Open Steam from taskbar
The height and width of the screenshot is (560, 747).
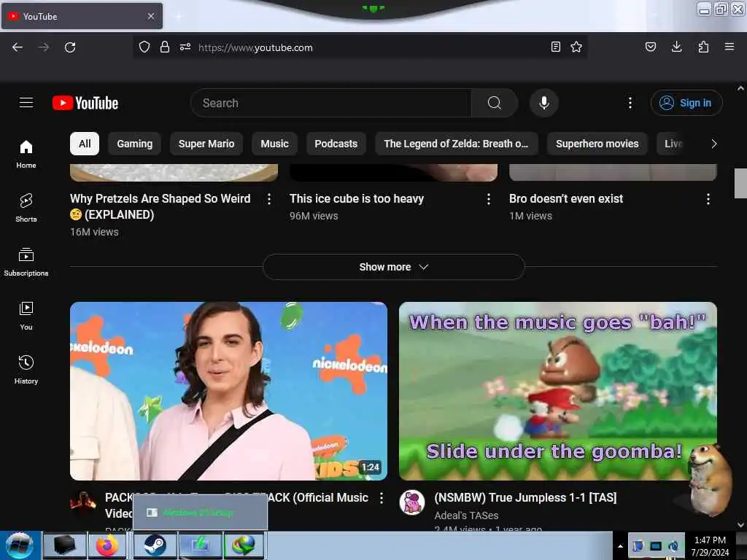click(155, 545)
